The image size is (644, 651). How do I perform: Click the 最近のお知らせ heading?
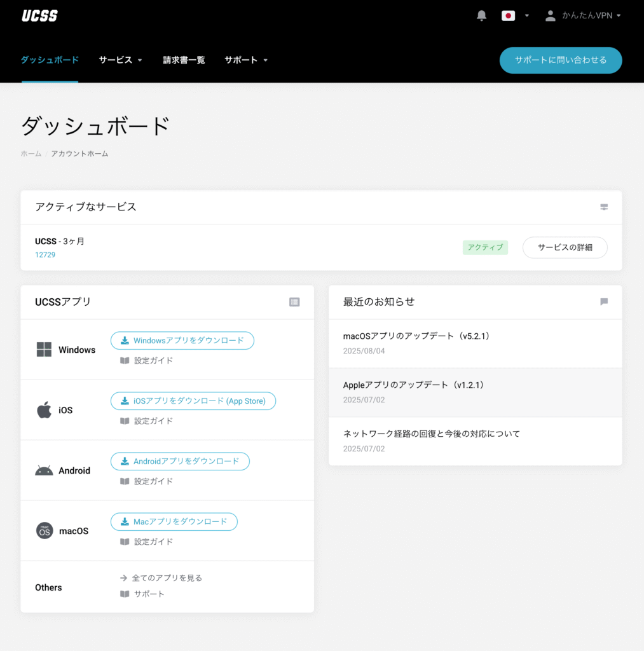tap(379, 302)
